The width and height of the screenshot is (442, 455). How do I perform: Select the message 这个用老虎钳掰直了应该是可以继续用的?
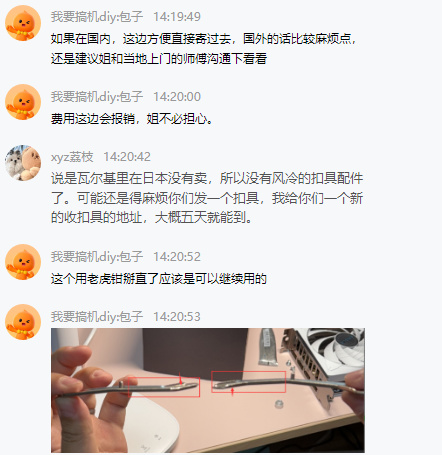159,279
